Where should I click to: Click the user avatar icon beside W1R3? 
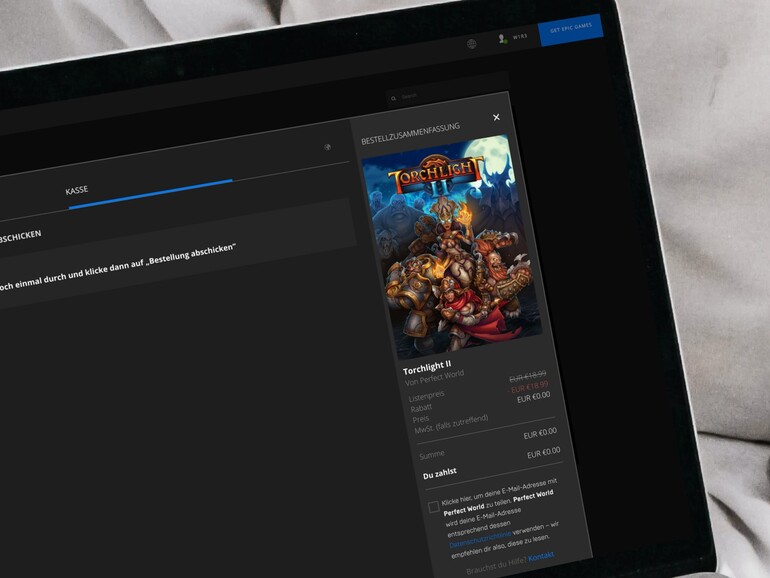(x=502, y=39)
